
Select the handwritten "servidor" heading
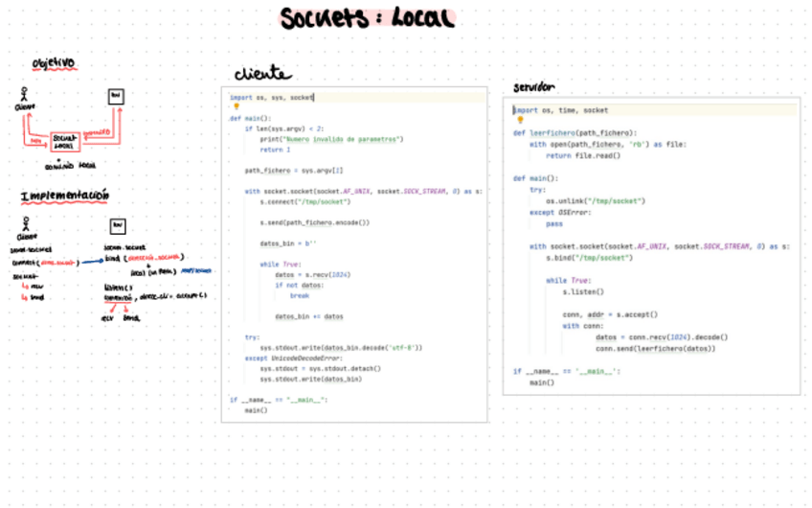(533, 86)
